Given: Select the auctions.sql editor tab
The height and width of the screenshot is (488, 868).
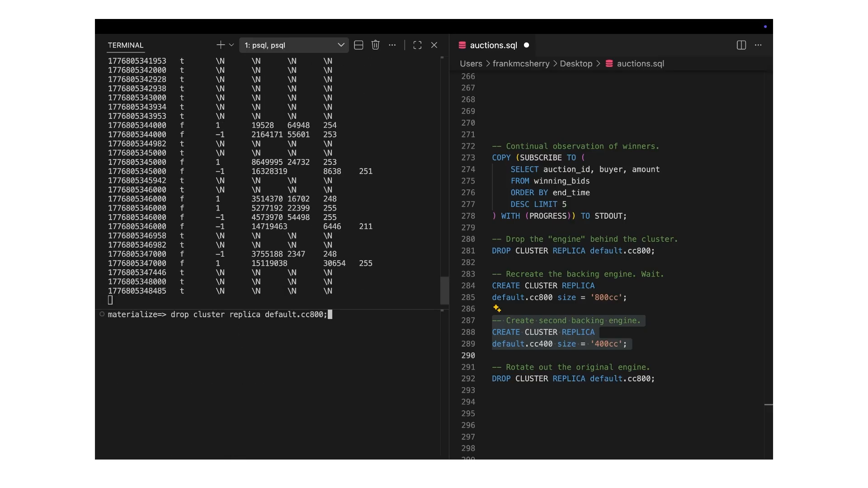Looking at the screenshot, I should [493, 45].
